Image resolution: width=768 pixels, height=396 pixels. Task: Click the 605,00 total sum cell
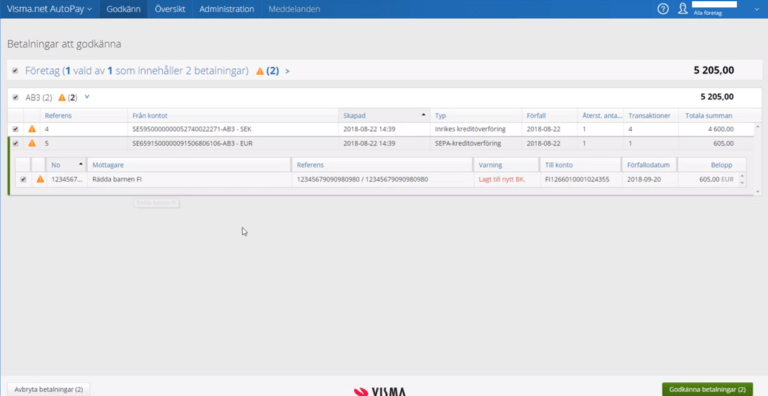pos(723,144)
